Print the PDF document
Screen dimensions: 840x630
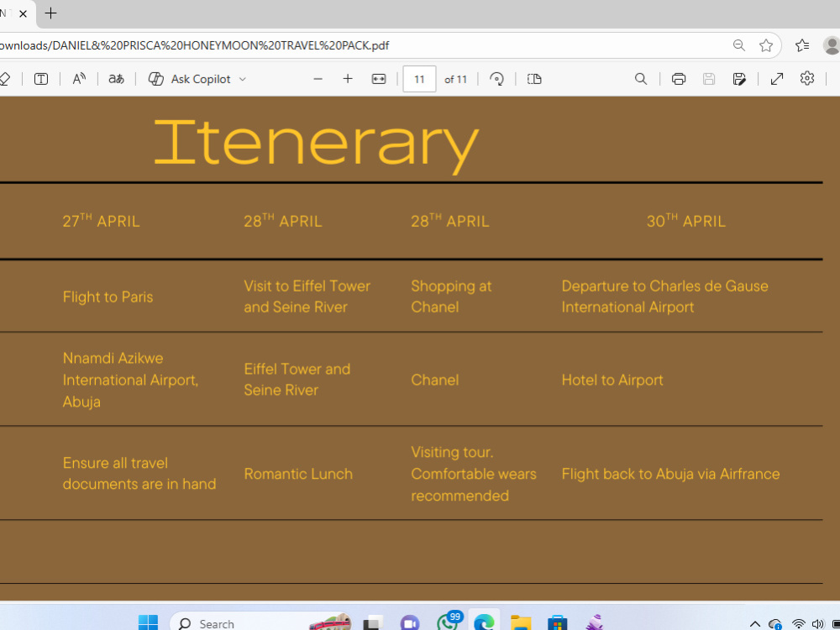[679, 79]
